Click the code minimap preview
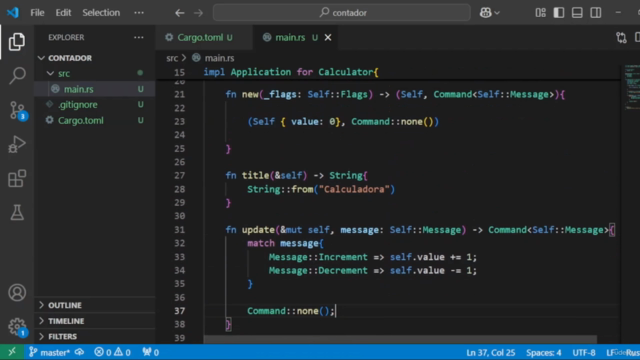This screenshot has width=640, height=360. coord(632,87)
